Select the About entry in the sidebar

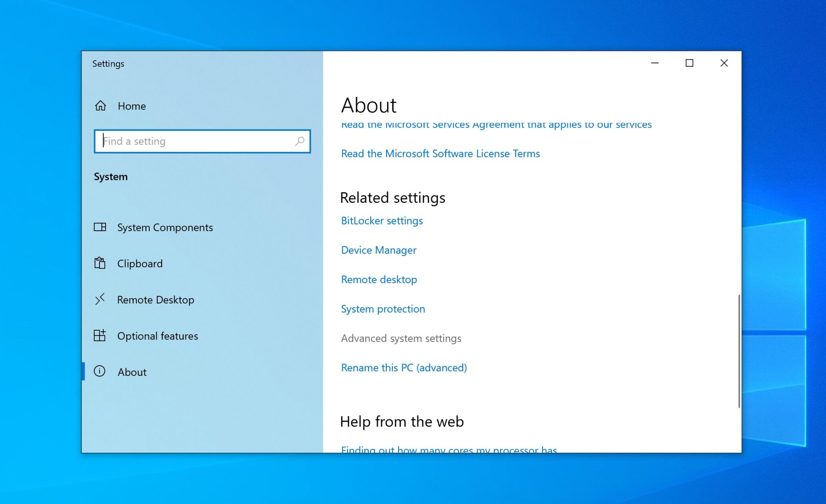pyautogui.click(x=132, y=372)
